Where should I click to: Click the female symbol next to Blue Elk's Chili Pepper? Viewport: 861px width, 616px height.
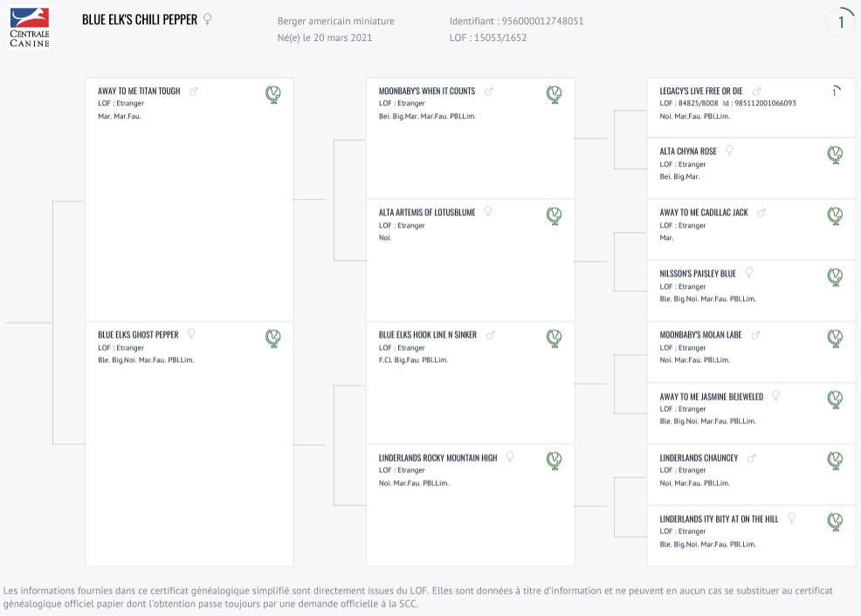208,19
